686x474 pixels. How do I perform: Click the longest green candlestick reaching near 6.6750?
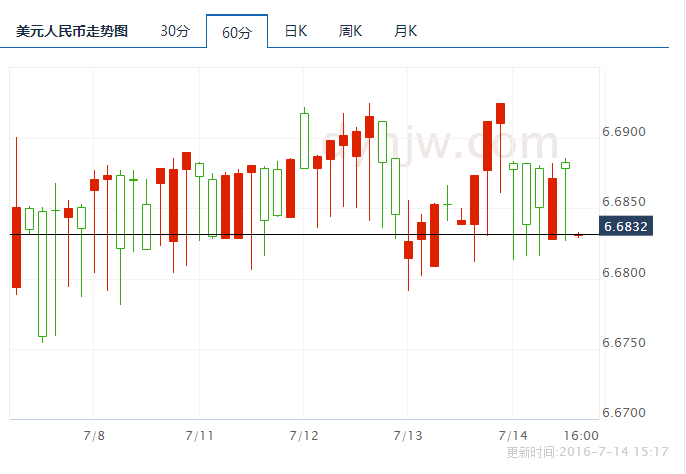coord(42,274)
